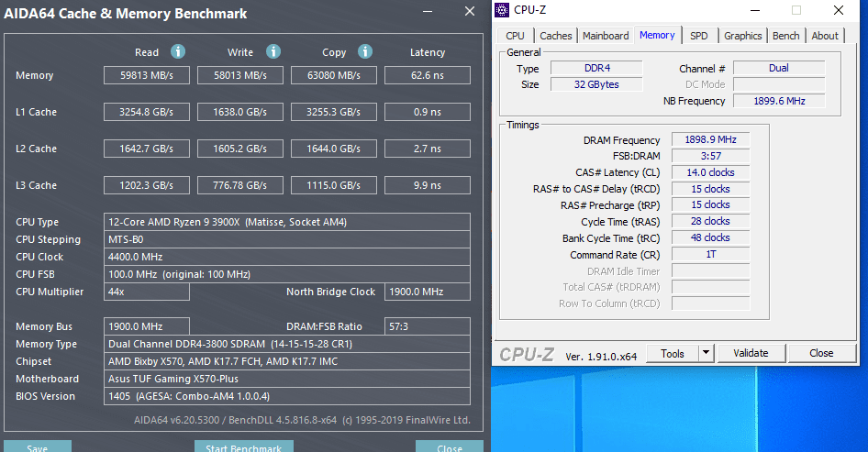Screen dimensions: 868x452
Task: Click the 32 GBytes Size field
Action: [x=596, y=84]
